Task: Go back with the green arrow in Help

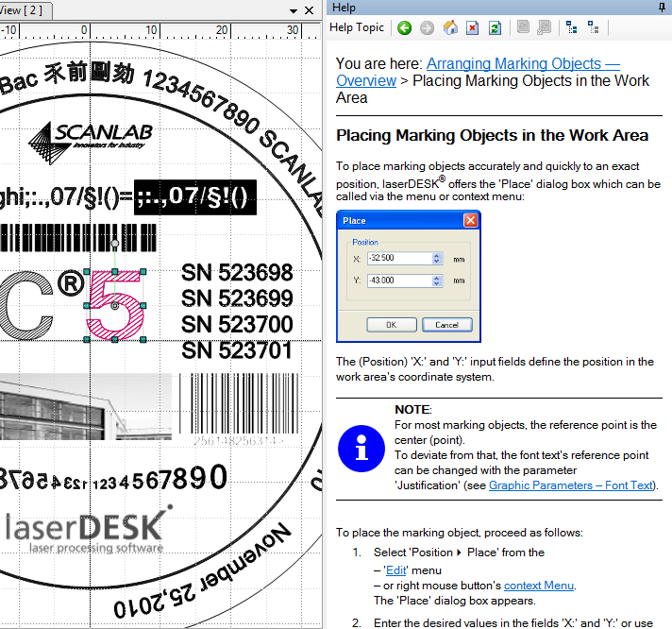Action: click(404, 28)
